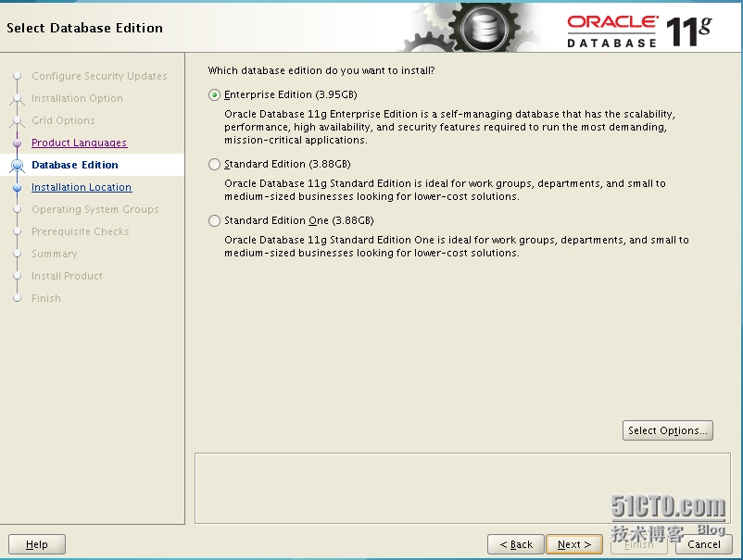Click the Install Product step label
This screenshot has width=743, height=560.
coord(67,276)
